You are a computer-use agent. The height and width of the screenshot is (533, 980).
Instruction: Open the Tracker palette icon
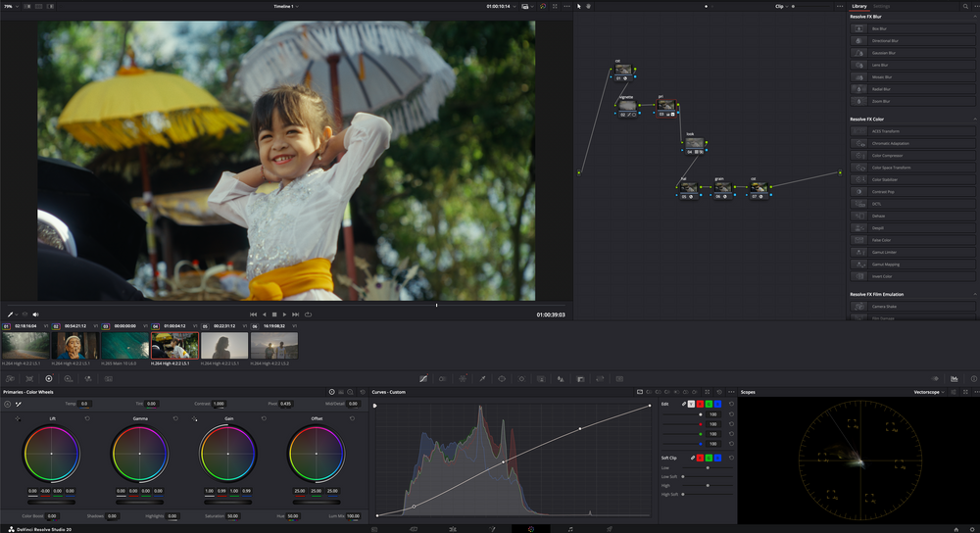pyautogui.click(x=522, y=378)
